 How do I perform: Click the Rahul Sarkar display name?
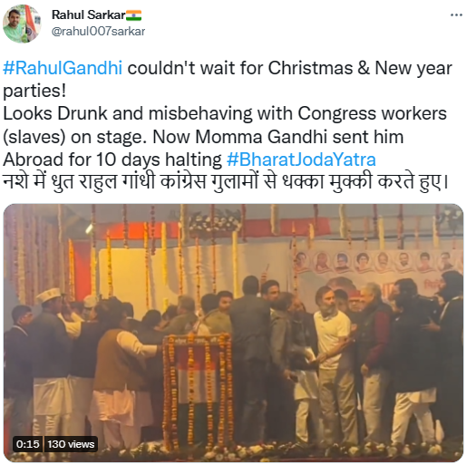(x=88, y=15)
